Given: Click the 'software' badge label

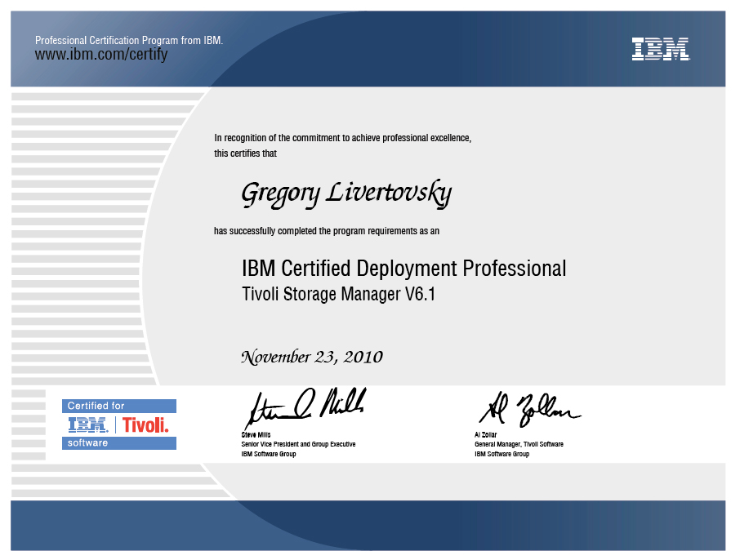Looking at the screenshot, I should [x=87, y=442].
